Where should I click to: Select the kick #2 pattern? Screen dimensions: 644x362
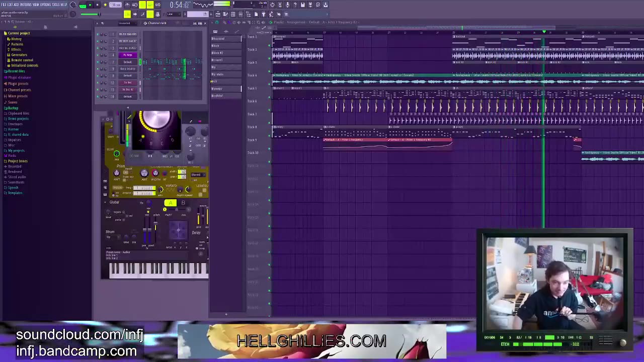click(226, 53)
